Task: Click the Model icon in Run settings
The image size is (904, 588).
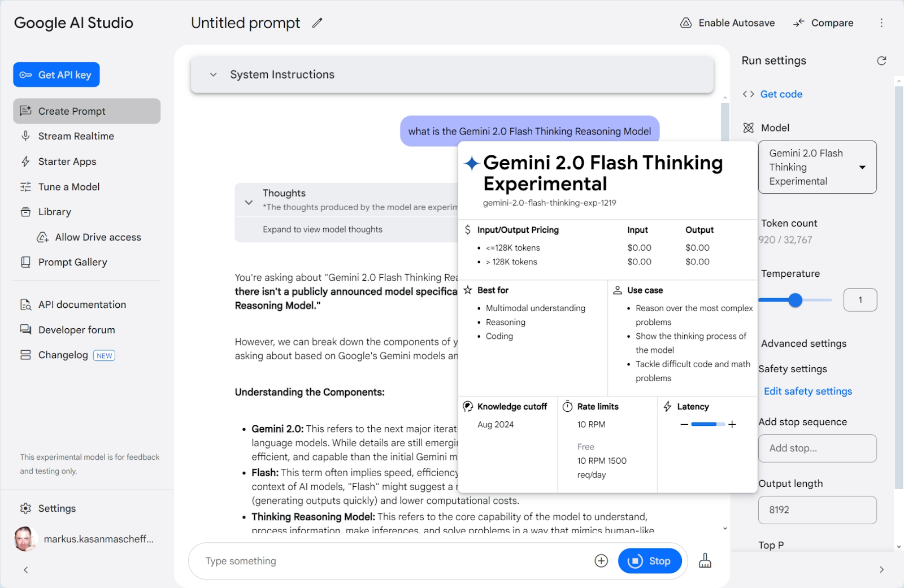Action: click(749, 128)
